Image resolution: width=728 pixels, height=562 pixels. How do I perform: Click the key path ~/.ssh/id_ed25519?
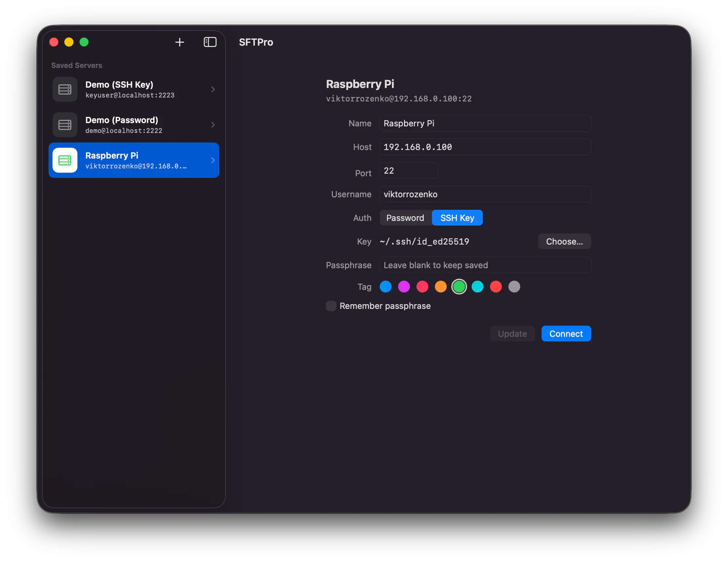tap(424, 242)
